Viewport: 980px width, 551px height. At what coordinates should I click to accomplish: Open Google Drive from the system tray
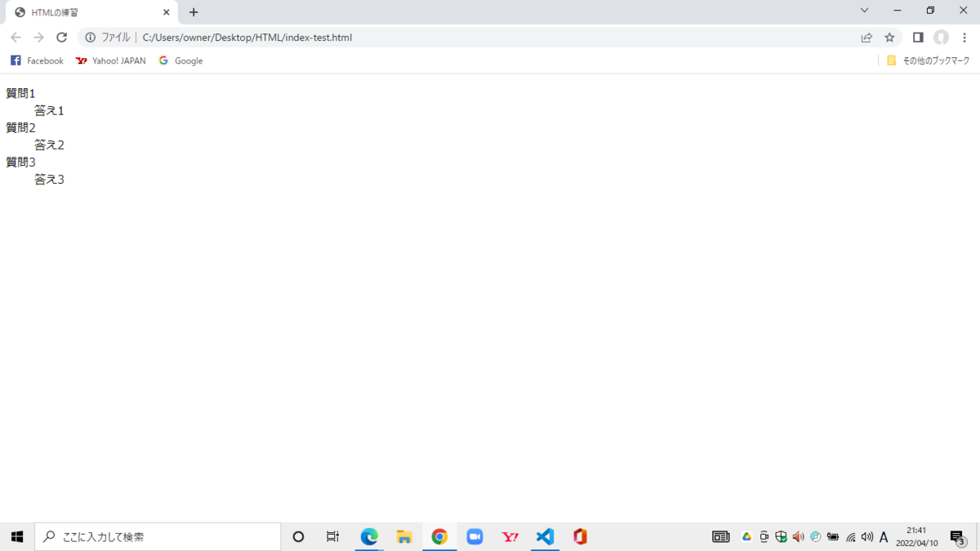point(746,536)
